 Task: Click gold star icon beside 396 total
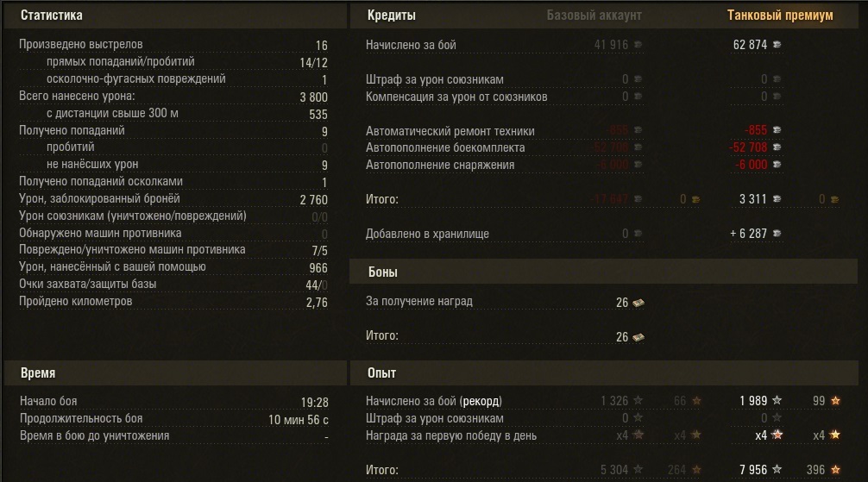pos(835,470)
